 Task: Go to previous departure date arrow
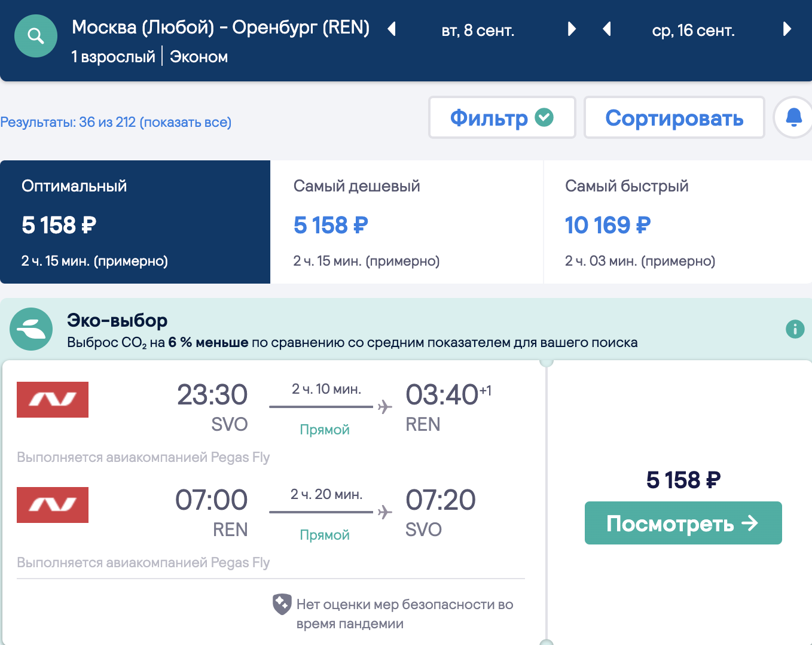coord(392,29)
